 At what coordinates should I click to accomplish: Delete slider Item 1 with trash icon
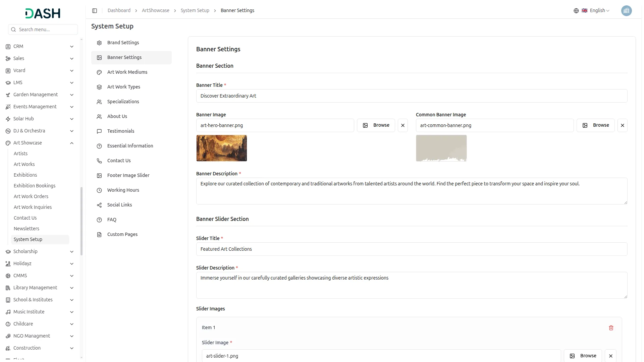pos(611,328)
